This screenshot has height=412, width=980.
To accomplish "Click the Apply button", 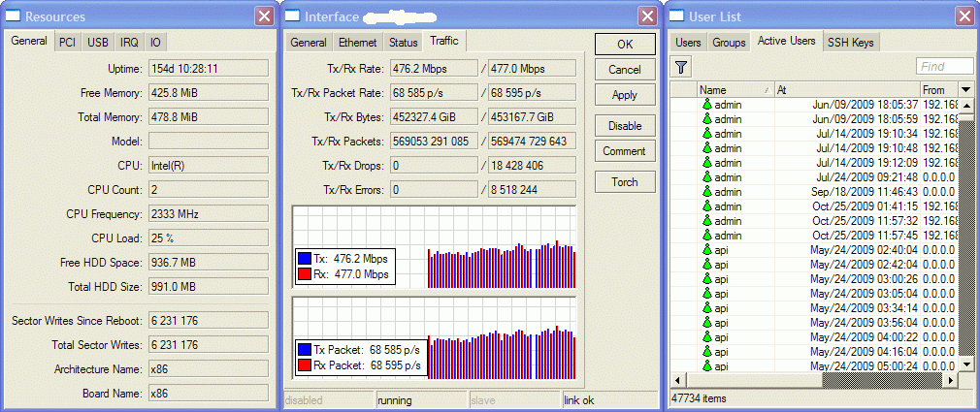I will 625,95.
